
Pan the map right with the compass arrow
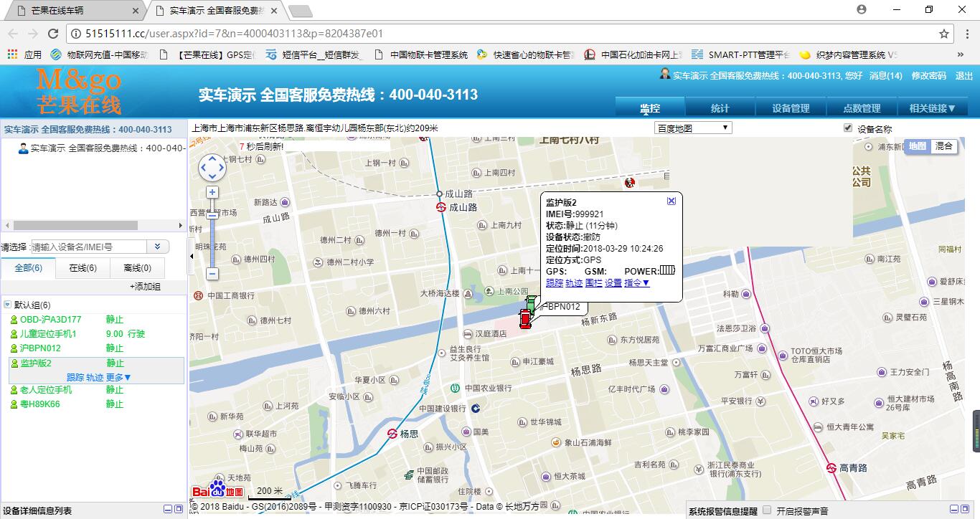coord(222,168)
